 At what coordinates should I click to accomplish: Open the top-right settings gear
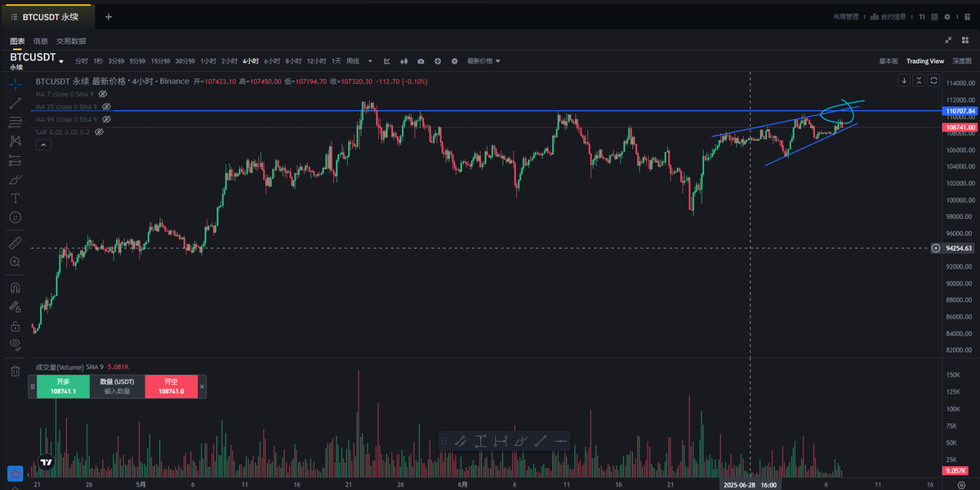[x=947, y=16]
